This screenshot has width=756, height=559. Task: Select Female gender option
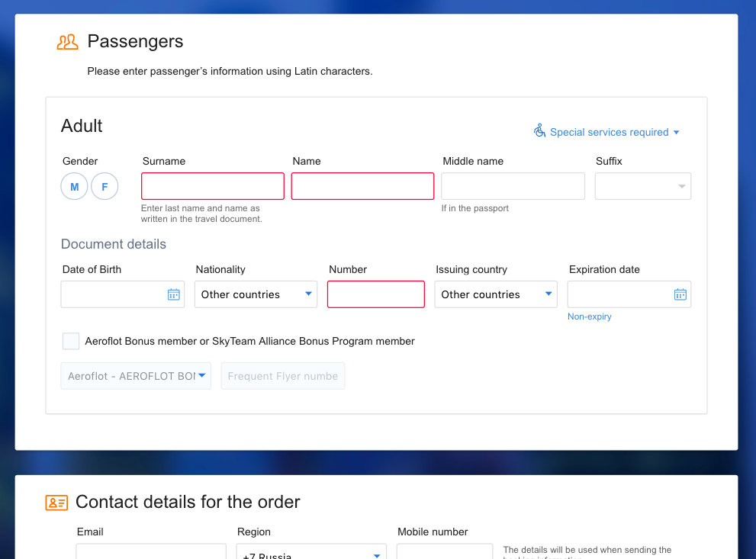point(105,187)
